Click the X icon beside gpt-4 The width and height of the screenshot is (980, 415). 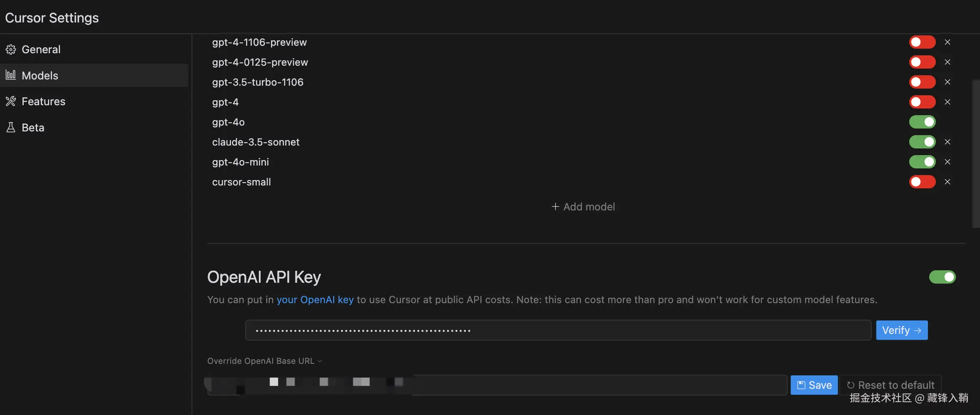[948, 102]
